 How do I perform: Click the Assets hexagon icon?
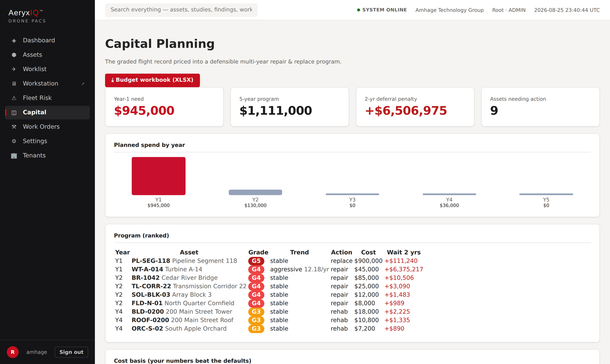tap(14, 55)
